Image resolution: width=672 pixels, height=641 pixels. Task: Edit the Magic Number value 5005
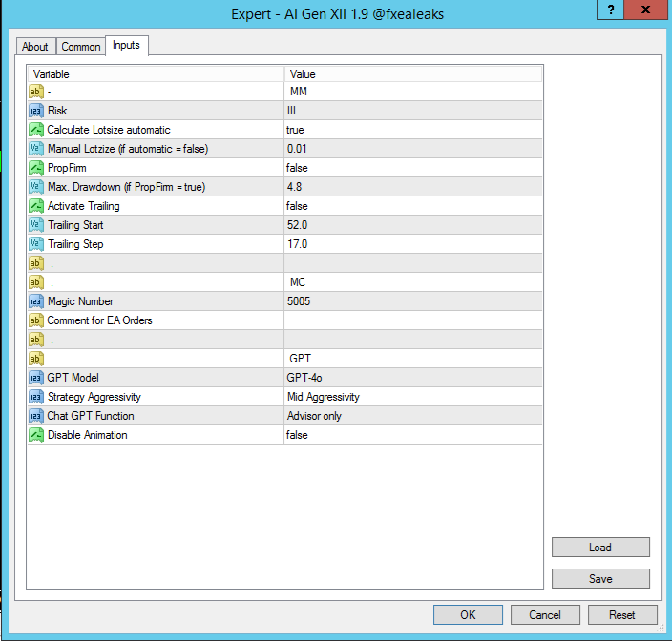tap(413, 301)
